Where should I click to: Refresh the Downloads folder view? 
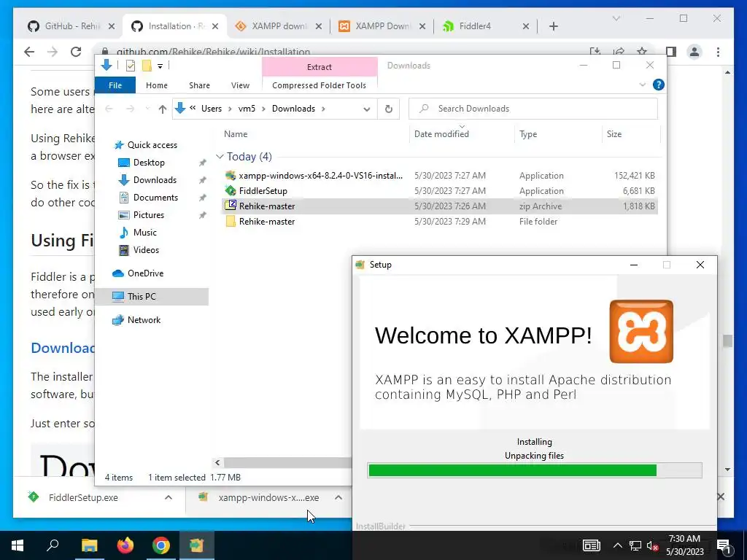(x=388, y=109)
